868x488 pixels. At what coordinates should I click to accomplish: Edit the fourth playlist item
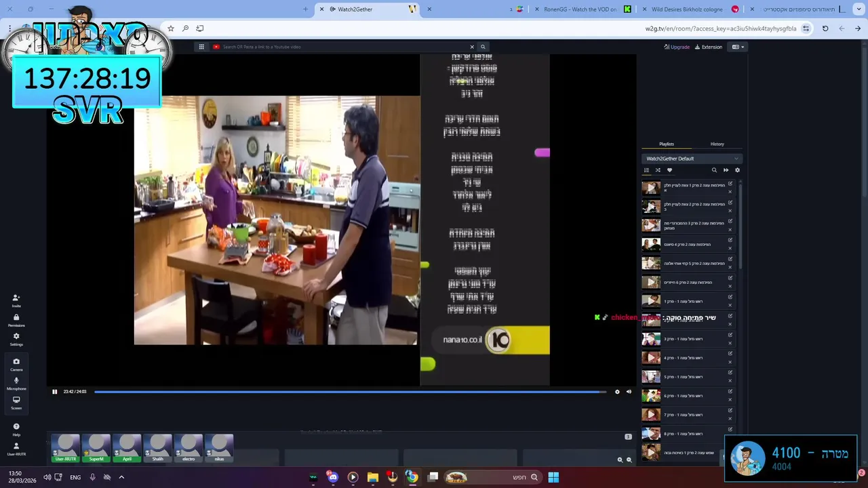point(730,240)
